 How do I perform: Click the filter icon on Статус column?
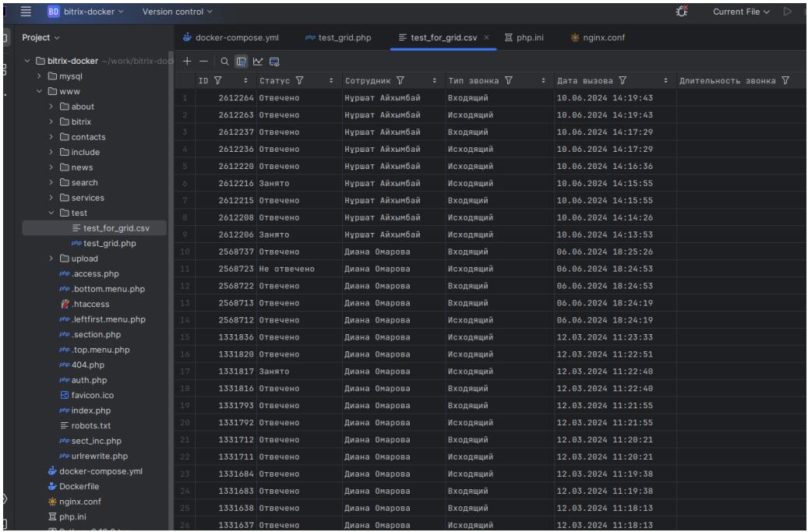(300, 81)
